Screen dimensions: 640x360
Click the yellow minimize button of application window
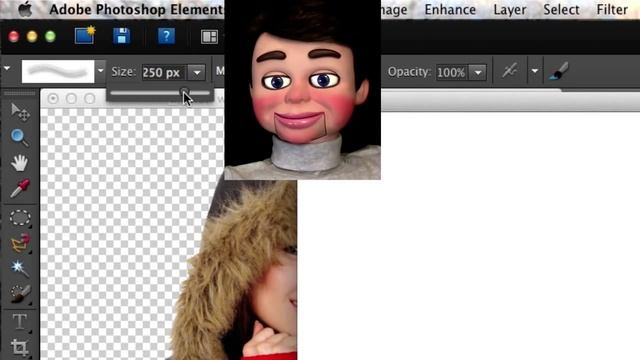(x=32, y=37)
